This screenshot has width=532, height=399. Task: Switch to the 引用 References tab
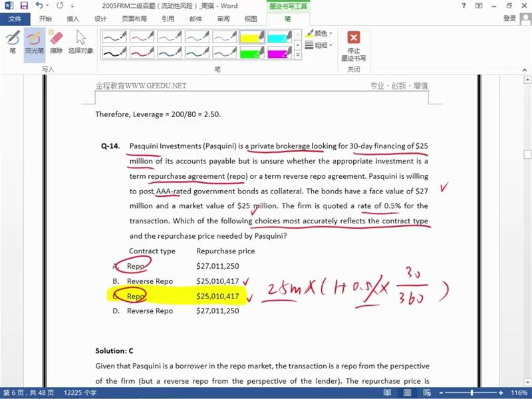click(168, 19)
